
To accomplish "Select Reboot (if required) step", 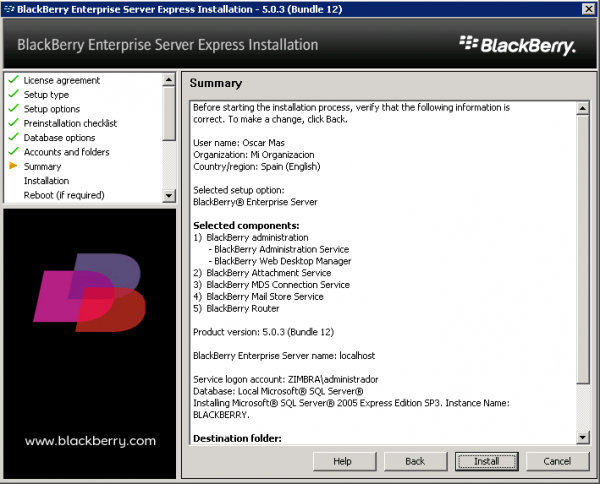I will click(x=64, y=195).
